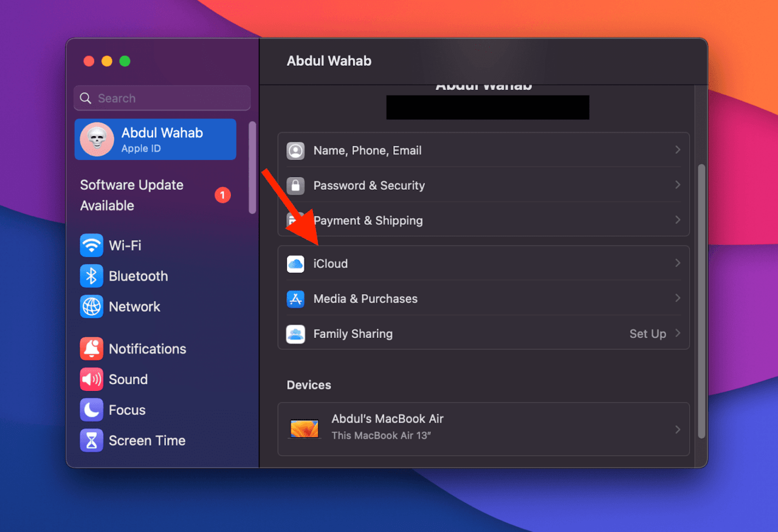The width and height of the screenshot is (778, 532).
Task: Click the Bluetooth icon in sidebar
Action: point(92,276)
